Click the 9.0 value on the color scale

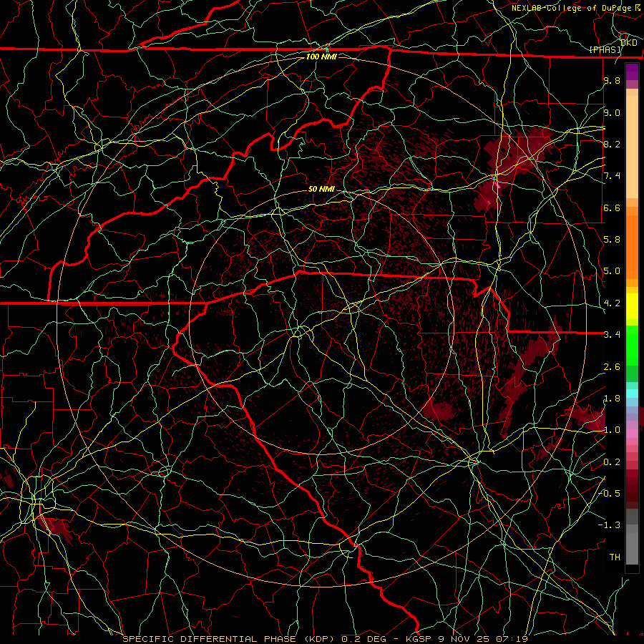tap(612, 112)
